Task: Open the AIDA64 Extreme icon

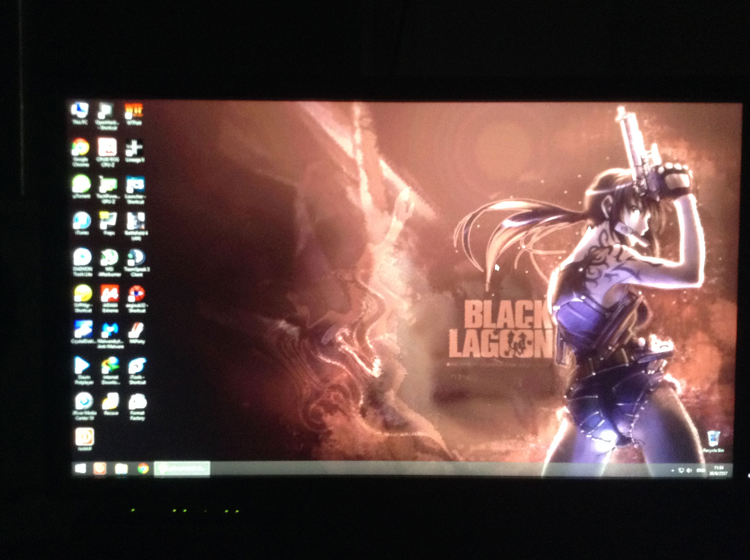Action: 110,298
